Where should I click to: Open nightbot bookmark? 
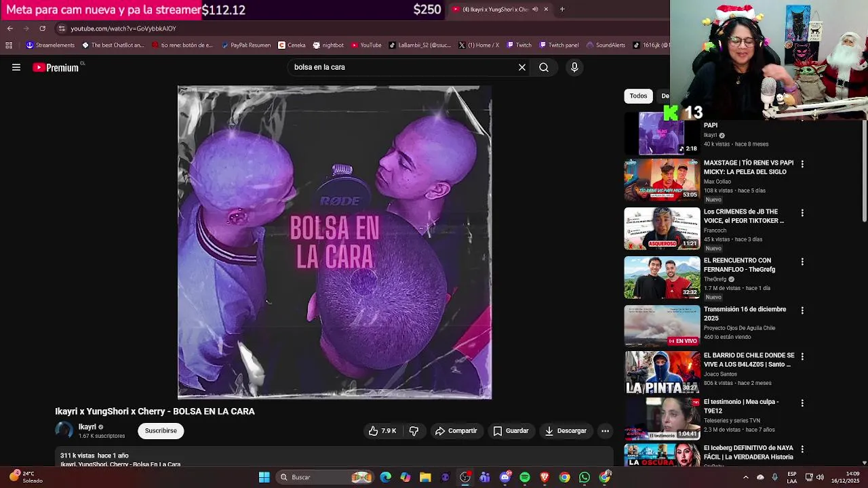328,45
